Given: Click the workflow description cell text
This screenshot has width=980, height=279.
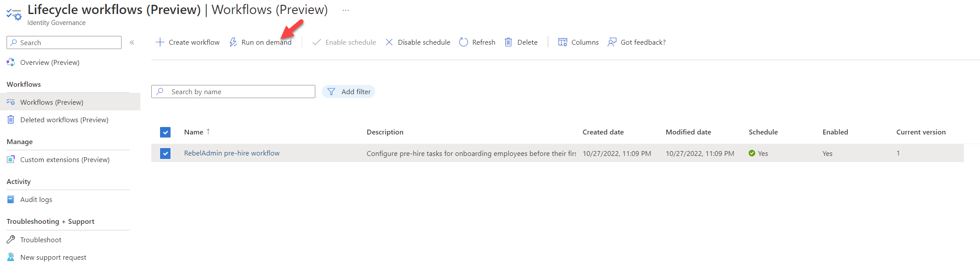Looking at the screenshot, I should click(x=471, y=153).
